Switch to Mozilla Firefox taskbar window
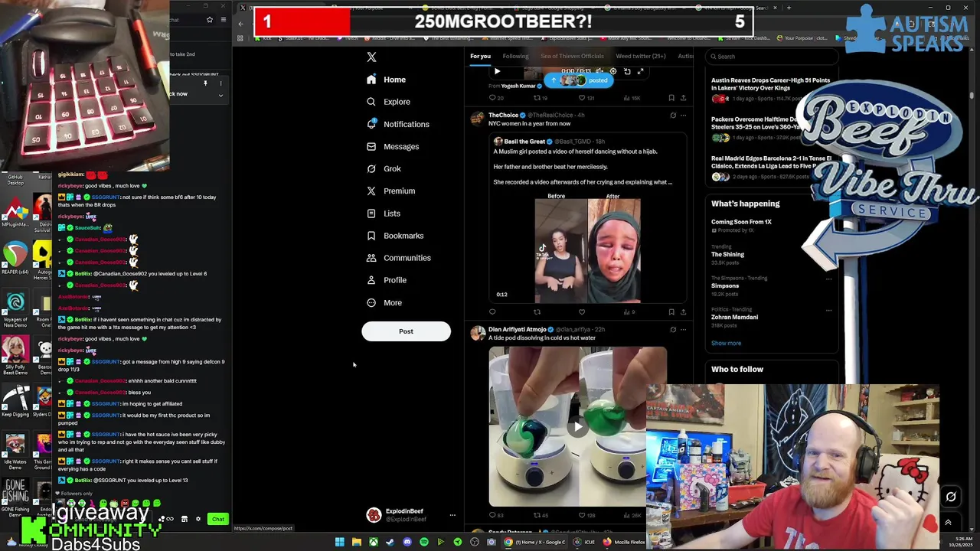This screenshot has width=980, height=551. click(x=625, y=542)
